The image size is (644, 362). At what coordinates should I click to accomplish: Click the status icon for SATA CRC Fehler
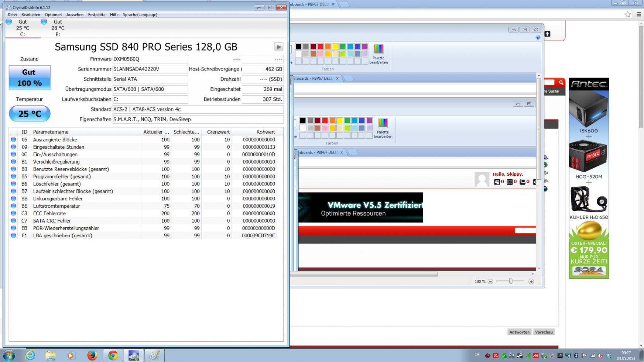pos(14,221)
